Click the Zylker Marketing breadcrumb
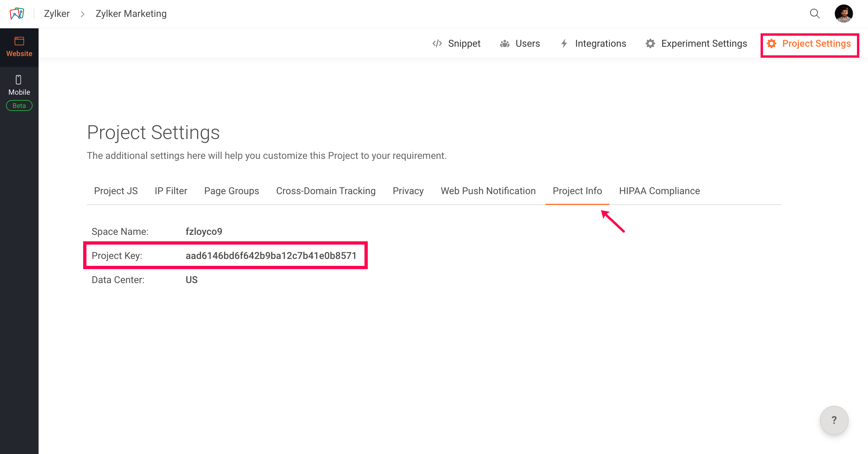 [131, 14]
